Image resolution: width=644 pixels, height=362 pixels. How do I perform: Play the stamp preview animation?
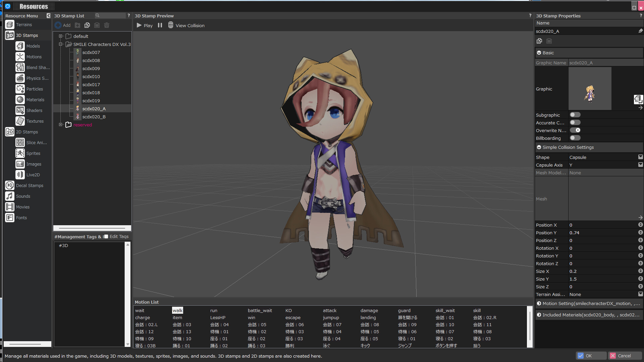(145, 25)
